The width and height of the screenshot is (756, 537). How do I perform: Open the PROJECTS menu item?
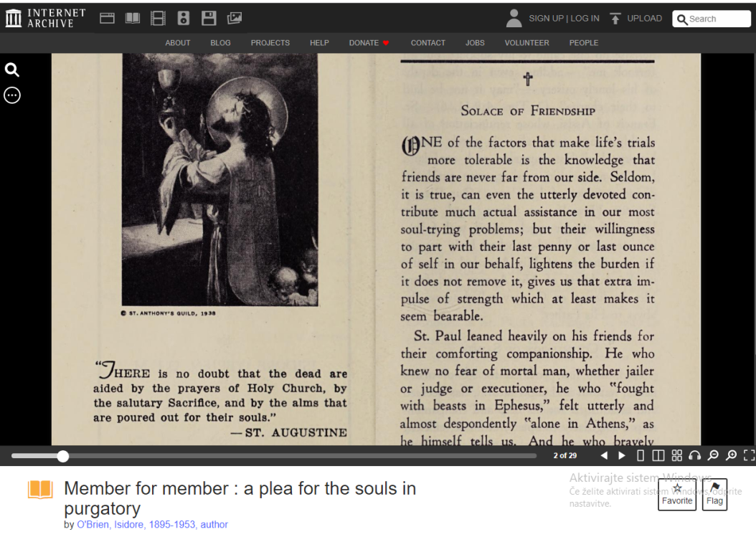pos(270,43)
